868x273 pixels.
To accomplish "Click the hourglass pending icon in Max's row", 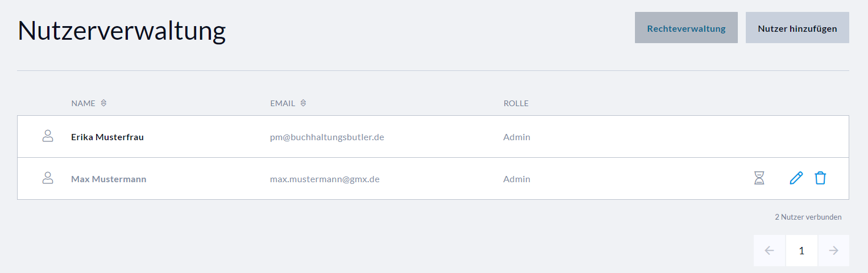I will [759, 178].
